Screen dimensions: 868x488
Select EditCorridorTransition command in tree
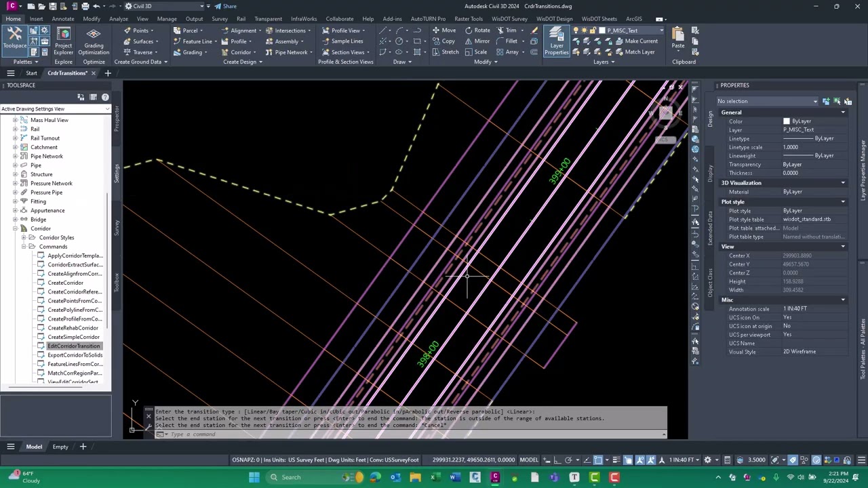point(73,346)
